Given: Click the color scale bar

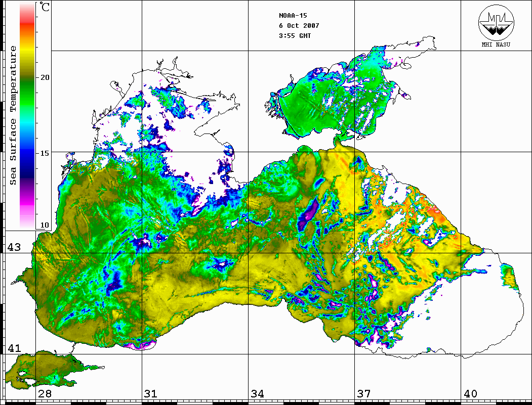Looking at the screenshot, I should (27, 115).
